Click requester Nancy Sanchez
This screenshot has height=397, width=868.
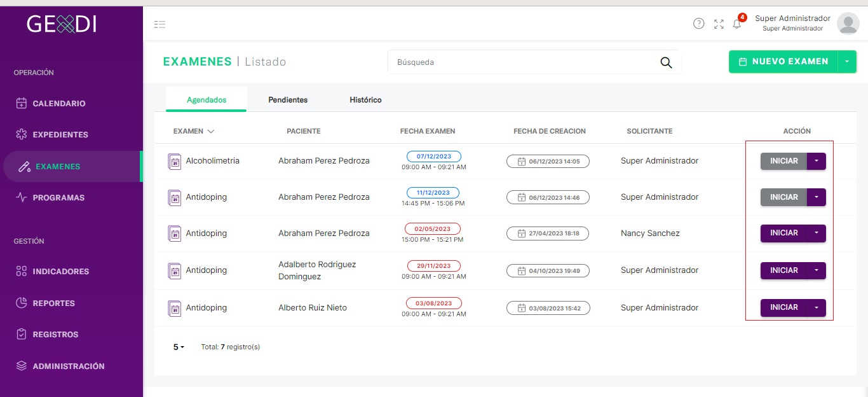coord(650,233)
